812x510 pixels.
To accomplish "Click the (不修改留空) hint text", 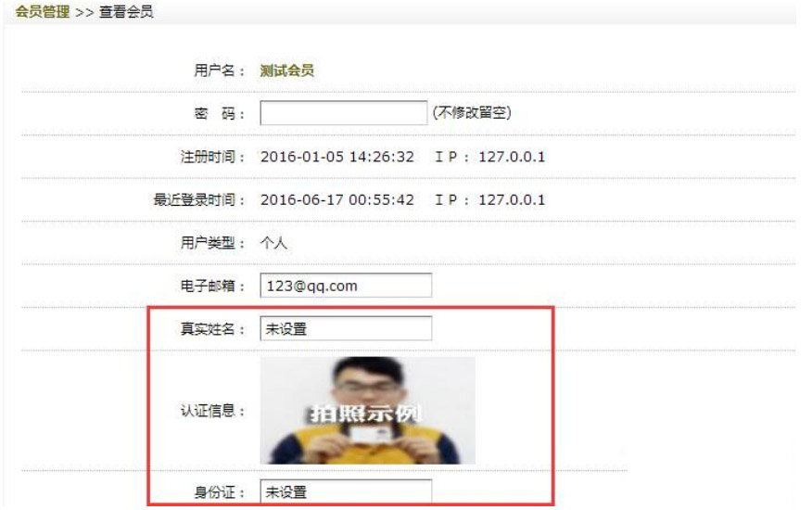I will click(x=472, y=112).
